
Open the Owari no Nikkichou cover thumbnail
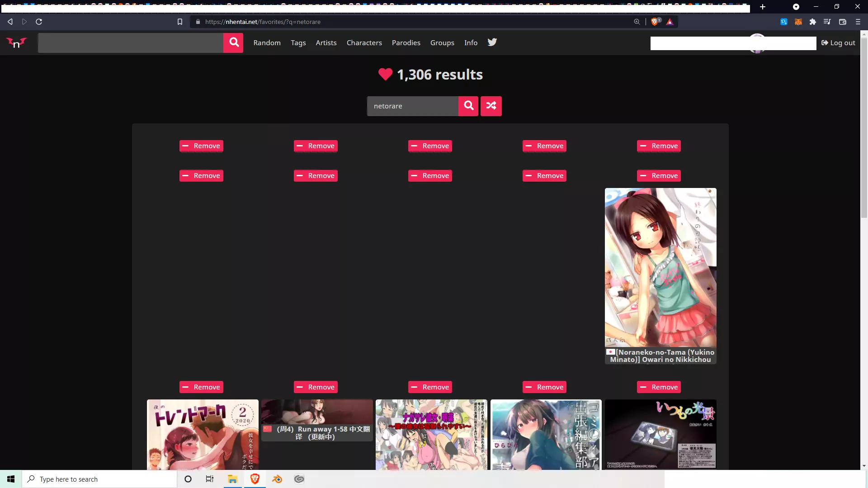(x=660, y=267)
